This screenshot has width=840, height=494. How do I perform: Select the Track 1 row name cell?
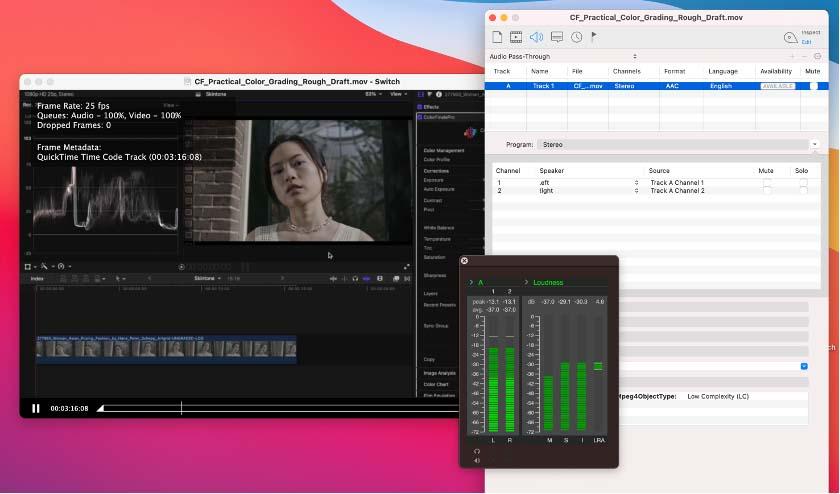click(543, 86)
